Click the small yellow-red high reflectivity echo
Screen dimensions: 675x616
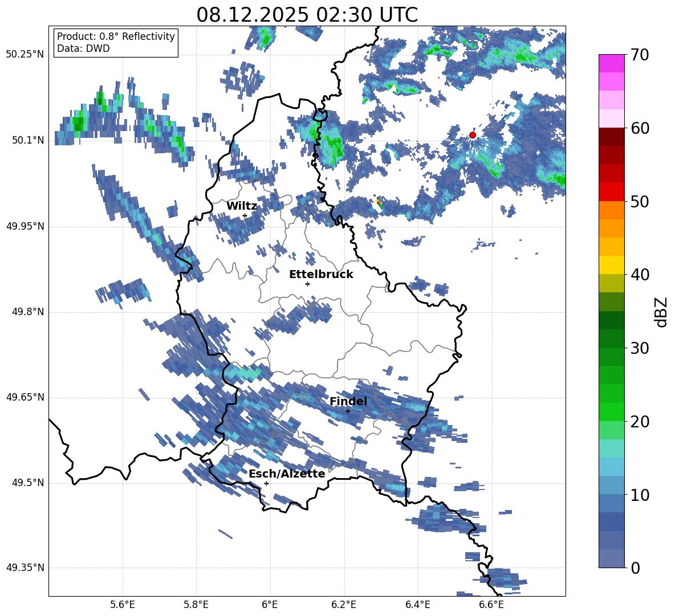click(379, 202)
